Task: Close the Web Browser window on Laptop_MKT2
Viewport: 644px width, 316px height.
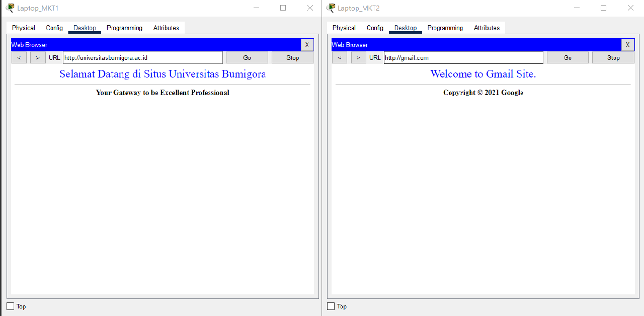Action: point(627,45)
